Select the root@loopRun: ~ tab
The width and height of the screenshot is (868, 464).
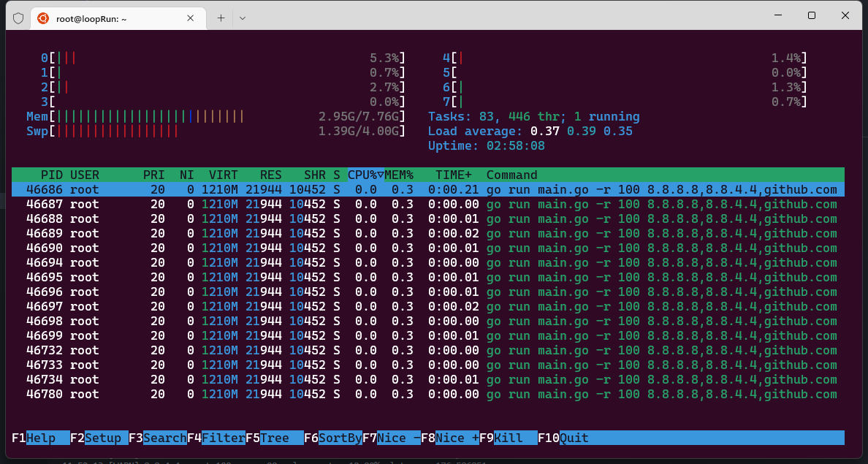[118, 18]
